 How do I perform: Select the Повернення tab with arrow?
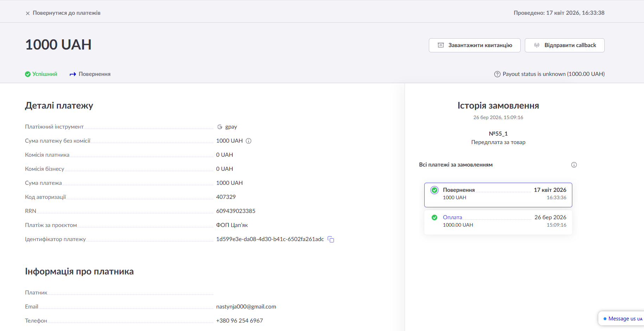pyautogui.click(x=90, y=74)
